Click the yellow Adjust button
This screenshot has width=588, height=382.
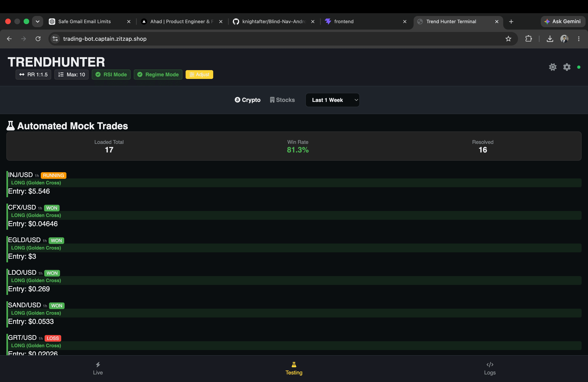click(x=199, y=75)
